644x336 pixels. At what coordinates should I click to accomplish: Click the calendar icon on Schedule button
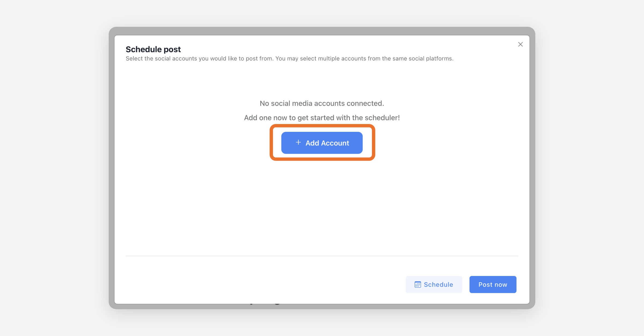pos(418,285)
